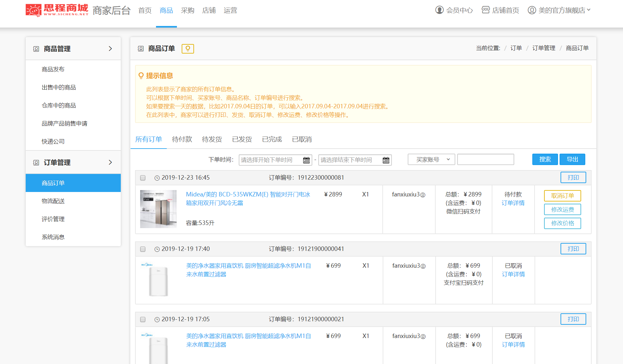This screenshot has height=364, width=623.
Task: Open the start order time calendar icon
Action: point(306,160)
